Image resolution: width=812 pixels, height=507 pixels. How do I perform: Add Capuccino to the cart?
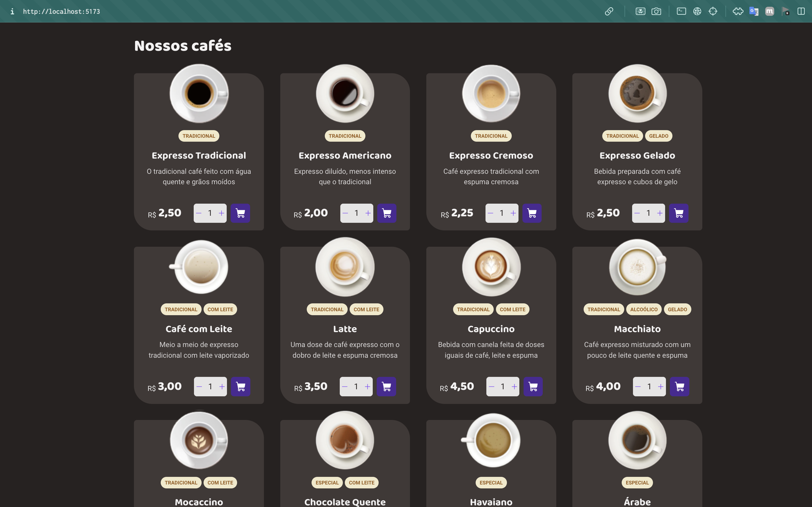click(x=533, y=387)
